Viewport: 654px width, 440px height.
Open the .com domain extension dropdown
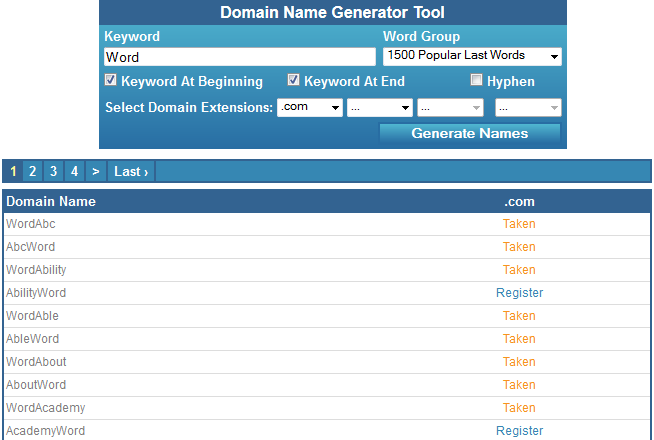[x=310, y=108]
